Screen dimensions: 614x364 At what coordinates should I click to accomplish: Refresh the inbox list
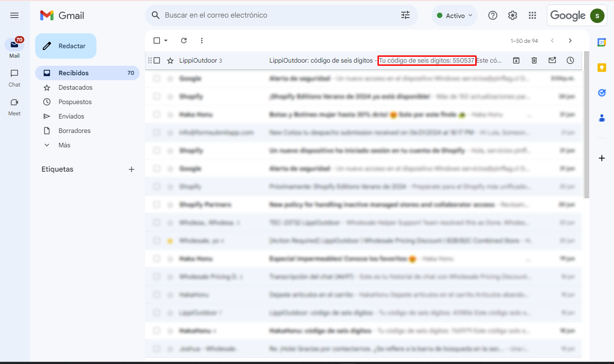point(184,41)
